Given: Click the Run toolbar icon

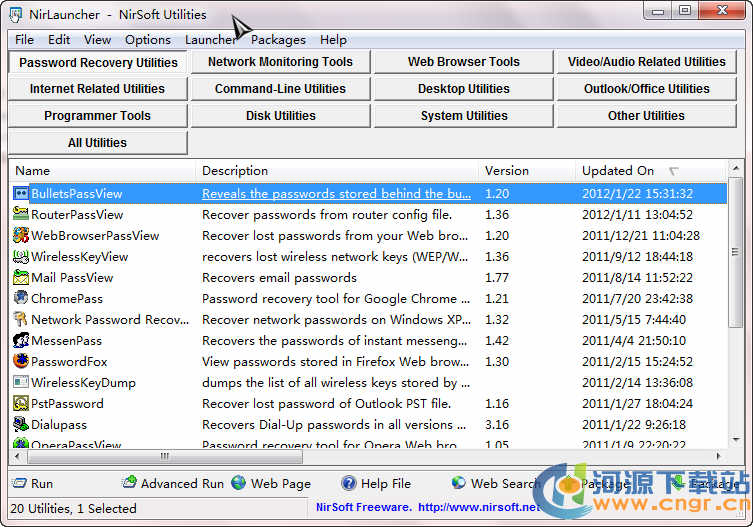Looking at the screenshot, I should (20, 483).
